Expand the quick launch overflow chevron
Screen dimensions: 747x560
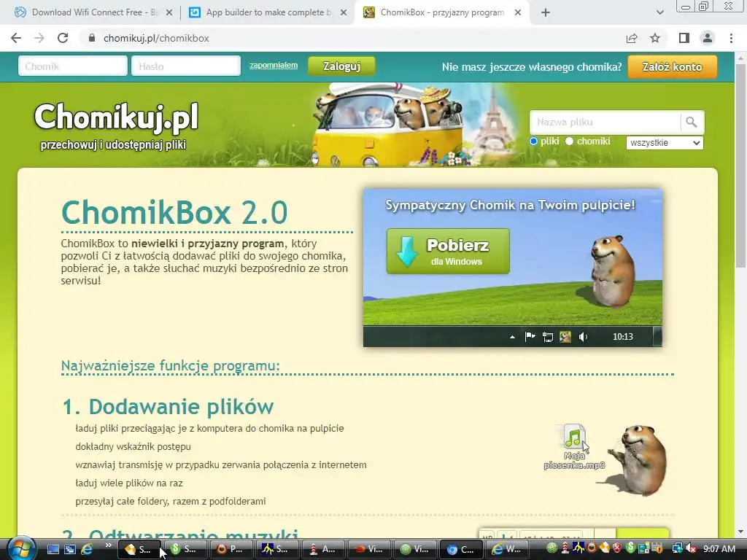[108, 545]
